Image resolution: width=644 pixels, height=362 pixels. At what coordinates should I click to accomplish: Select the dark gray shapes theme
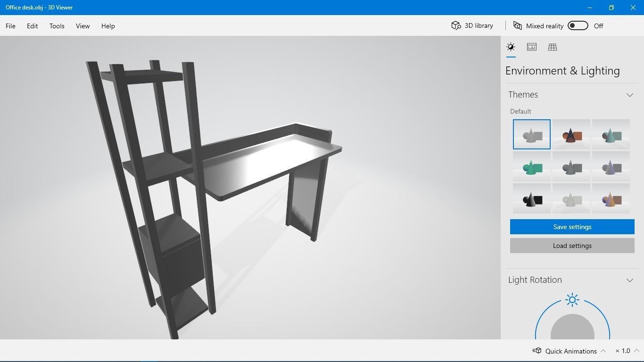pyautogui.click(x=571, y=166)
